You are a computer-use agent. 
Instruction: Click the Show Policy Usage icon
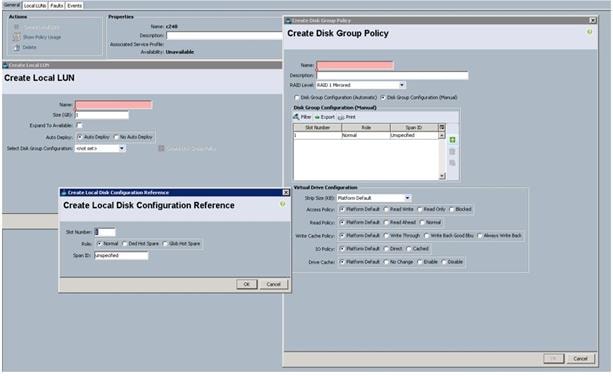[x=16, y=37]
